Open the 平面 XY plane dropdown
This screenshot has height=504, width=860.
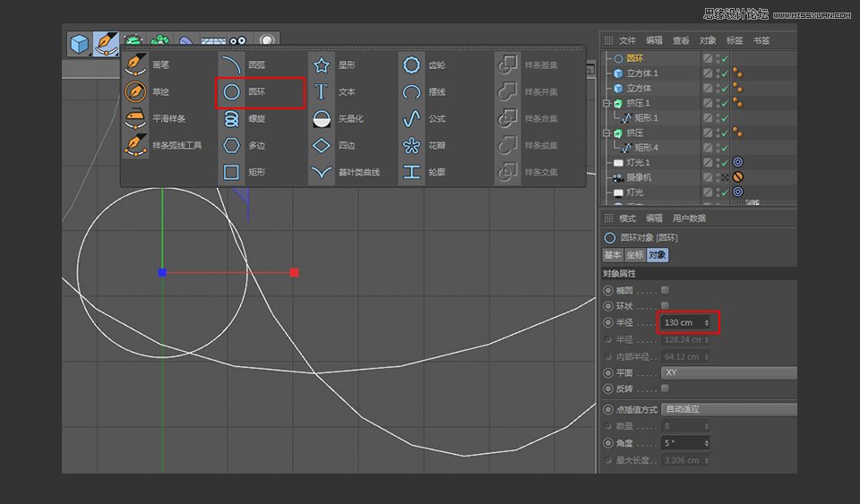click(x=729, y=372)
